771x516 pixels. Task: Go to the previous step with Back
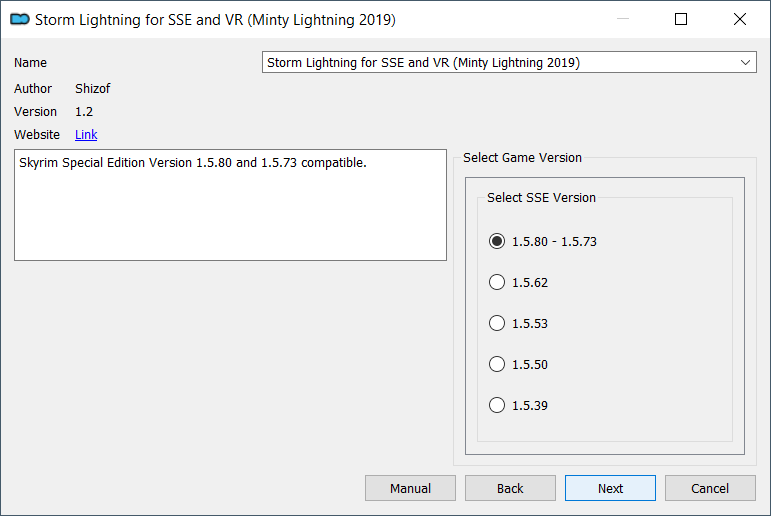(510, 488)
